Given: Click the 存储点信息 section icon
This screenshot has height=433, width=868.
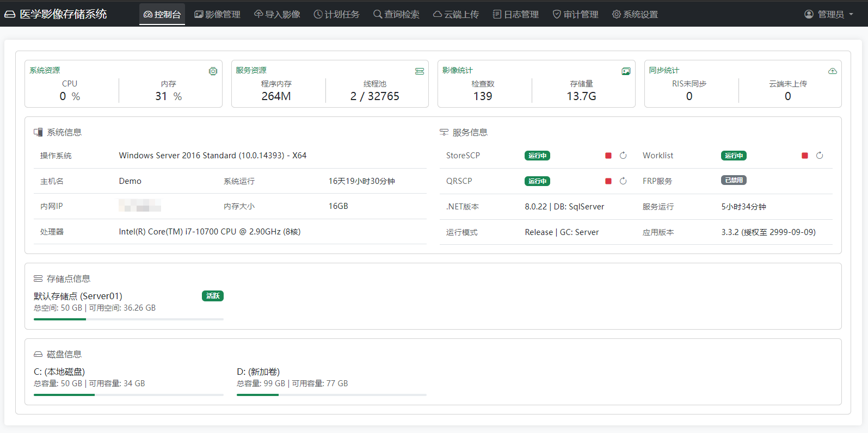Looking at the screenshot, I should tap(38, 279).
